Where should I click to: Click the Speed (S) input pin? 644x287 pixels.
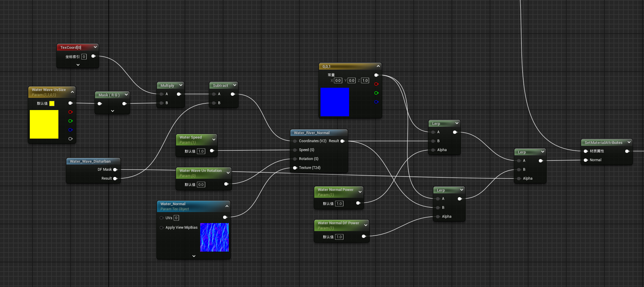coord(295,150)
